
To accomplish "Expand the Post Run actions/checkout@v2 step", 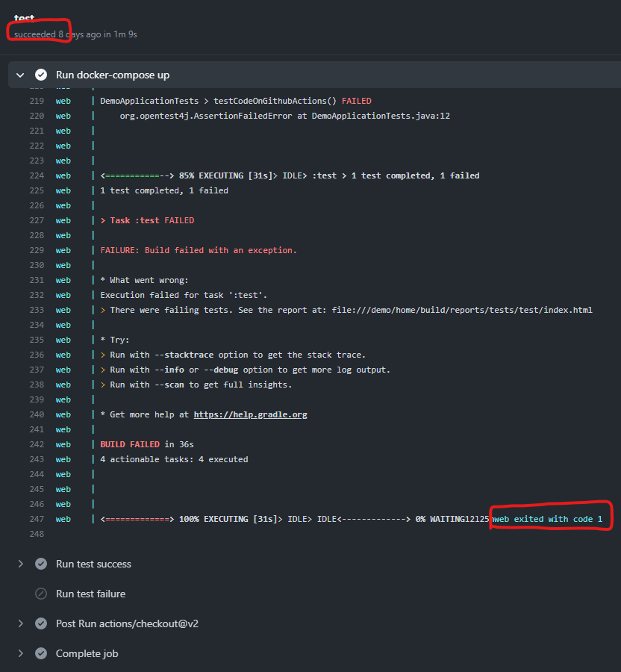I will [20, 623].
